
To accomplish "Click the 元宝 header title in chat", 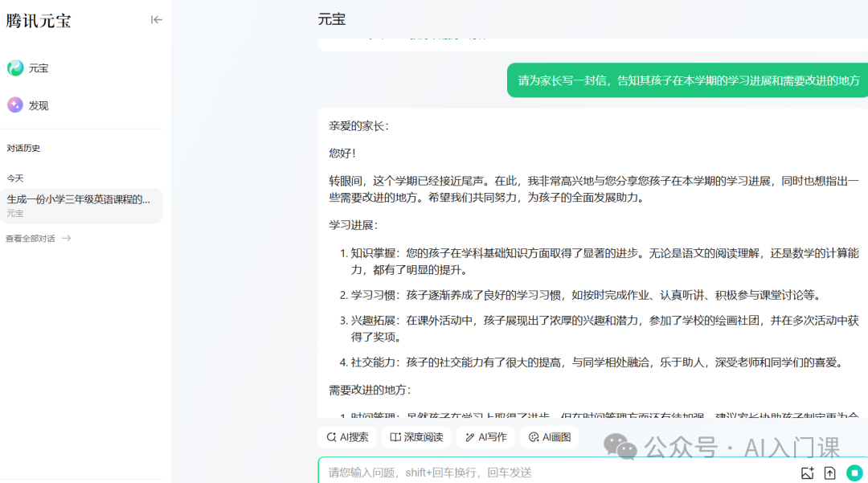I will [332, 19].
